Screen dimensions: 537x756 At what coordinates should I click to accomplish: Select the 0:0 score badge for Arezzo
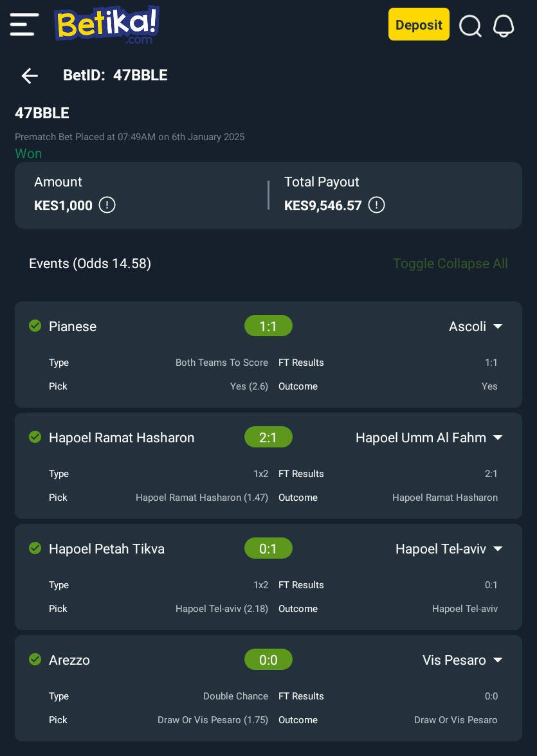(x=268, y=660)
